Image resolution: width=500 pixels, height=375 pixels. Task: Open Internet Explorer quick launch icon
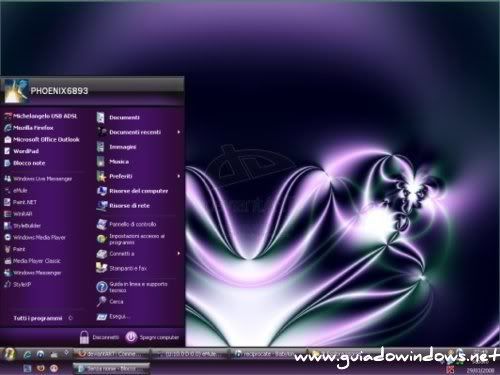(x=27, y=354)
